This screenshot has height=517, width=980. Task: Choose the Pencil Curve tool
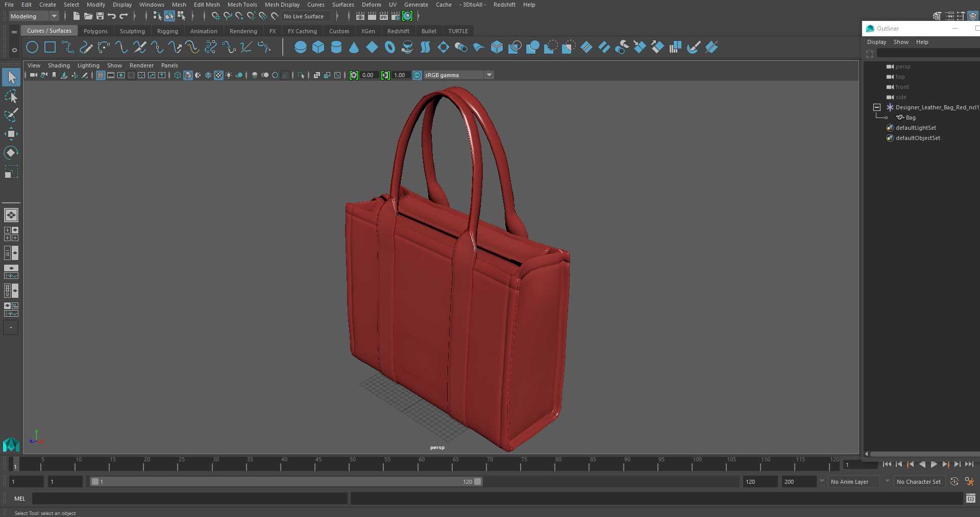pyautogui.click(x=86, y=48)
